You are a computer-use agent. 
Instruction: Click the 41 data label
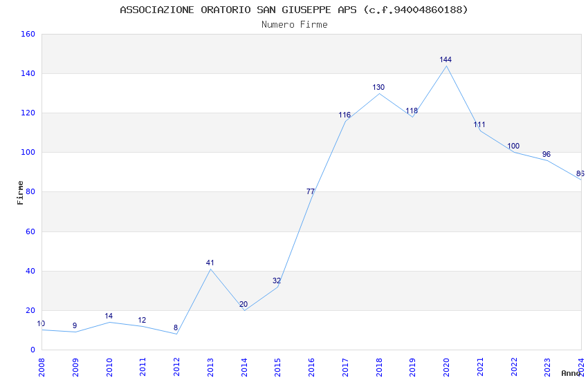(x=210, y=263)
